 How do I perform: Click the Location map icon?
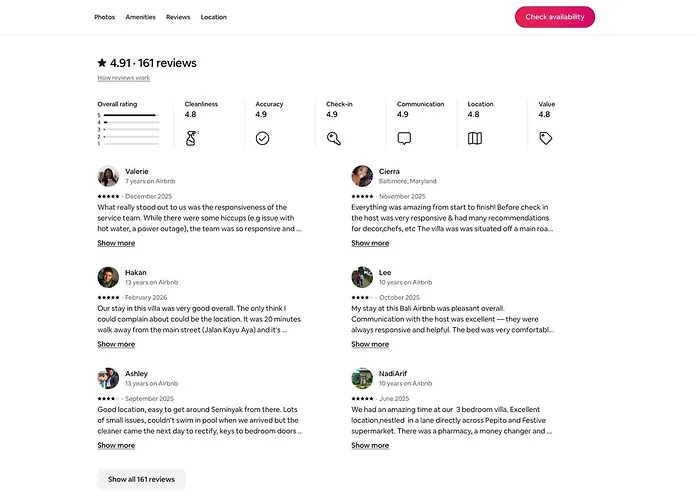click(475, 138)
